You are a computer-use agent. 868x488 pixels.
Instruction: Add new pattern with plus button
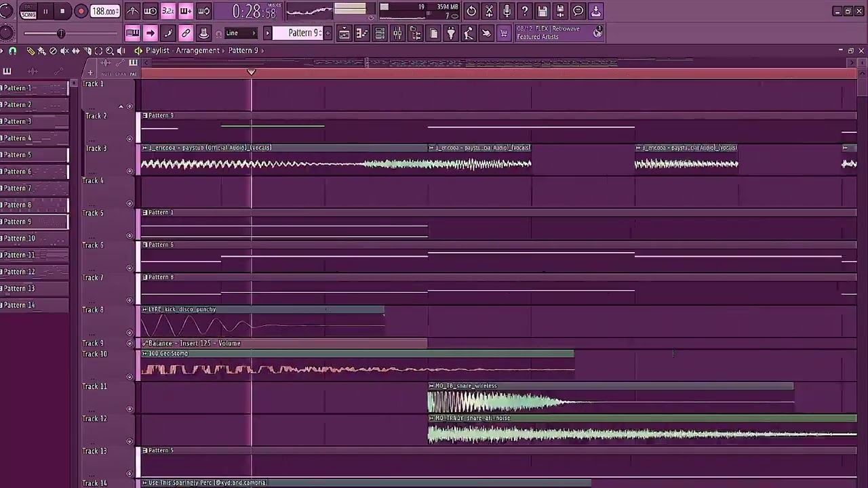(x=328, y=33)
